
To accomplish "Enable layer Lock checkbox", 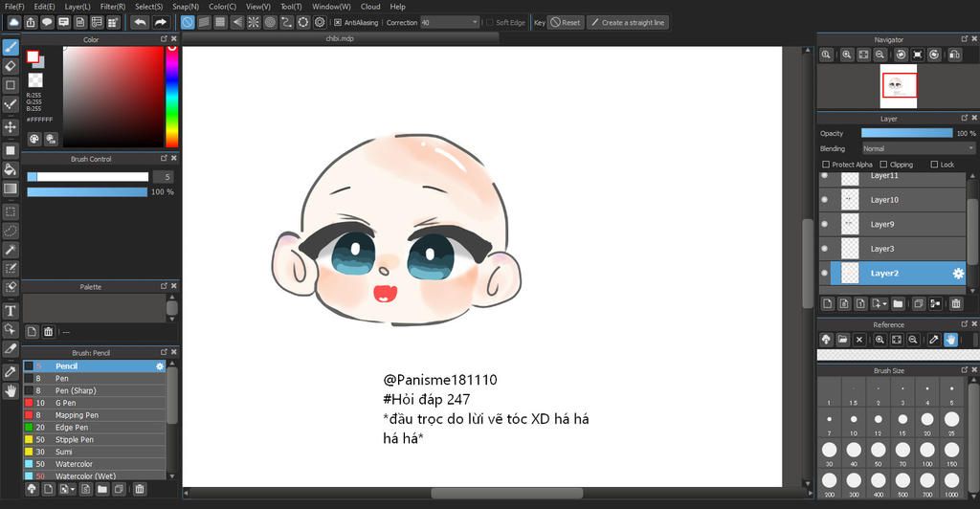I will tap(934, 165).
